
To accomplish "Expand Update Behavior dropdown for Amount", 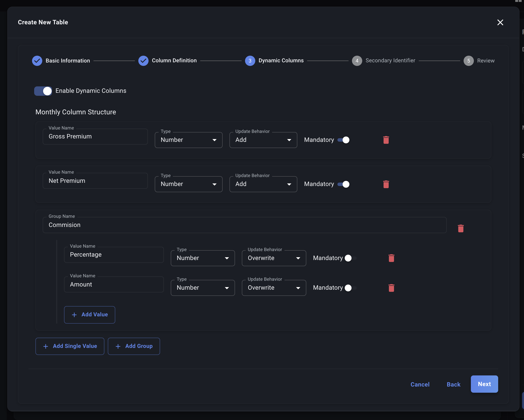I will click(274, 288).
